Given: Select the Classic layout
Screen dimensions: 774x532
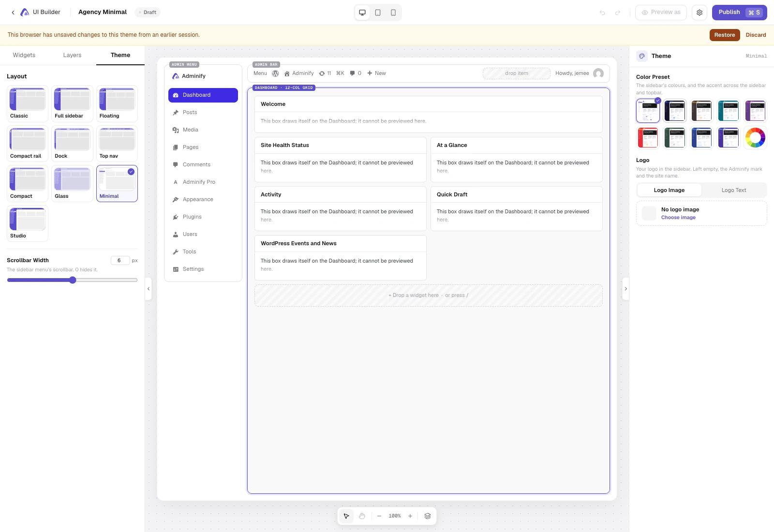Looking at the screenshot, I should click(28, 103).
